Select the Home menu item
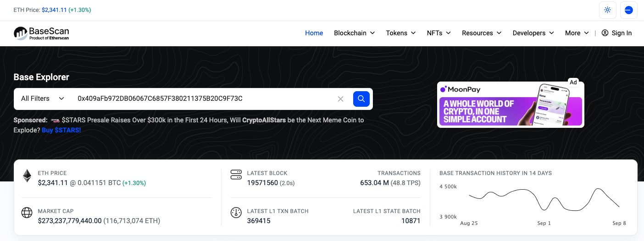The height and width of the screenshot is (241, 644). coord(314,33)
